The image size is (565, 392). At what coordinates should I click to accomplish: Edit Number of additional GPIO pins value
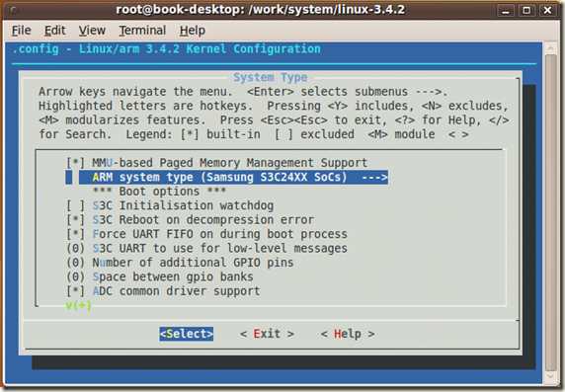(76, 263)
